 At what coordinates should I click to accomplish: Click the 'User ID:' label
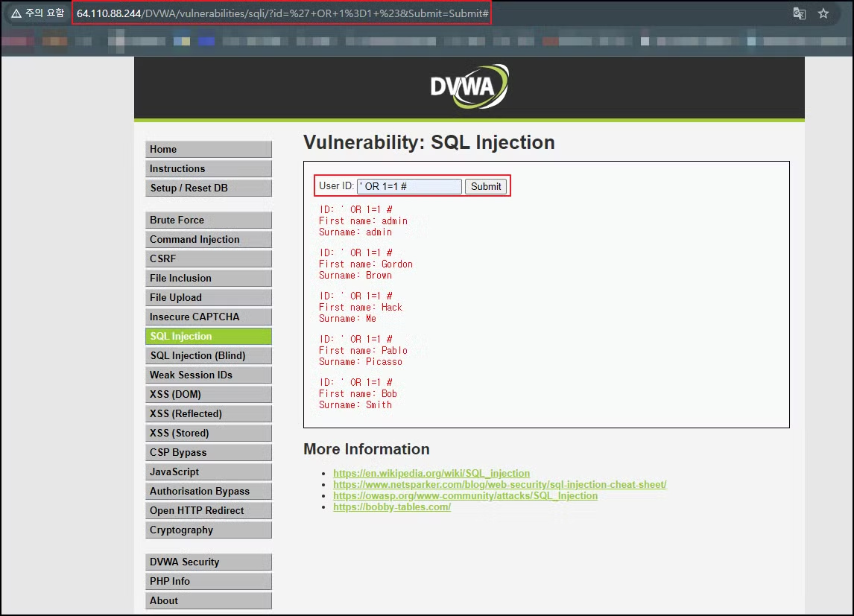tap(337, 186)
